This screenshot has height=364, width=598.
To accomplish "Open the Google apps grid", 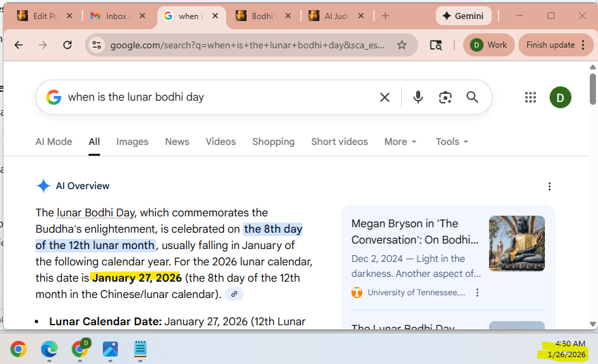I will pyautogui.click(x=531, y=97).
